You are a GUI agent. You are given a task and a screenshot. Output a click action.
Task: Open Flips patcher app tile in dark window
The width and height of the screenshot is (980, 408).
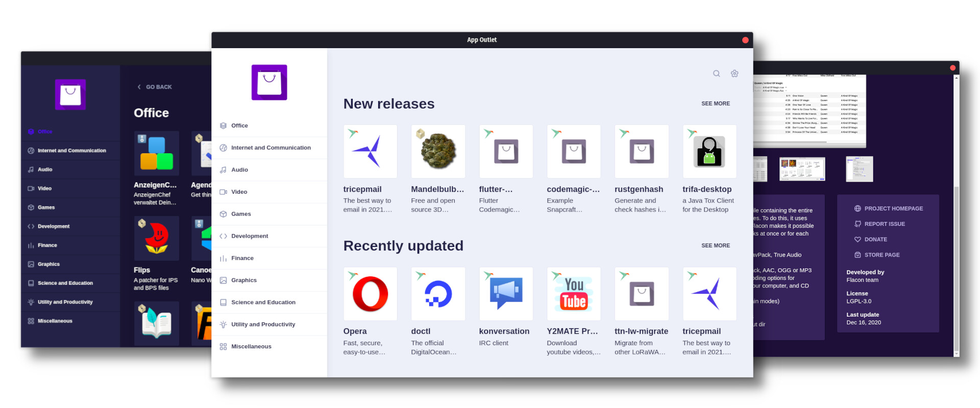(x=157, y=239)
